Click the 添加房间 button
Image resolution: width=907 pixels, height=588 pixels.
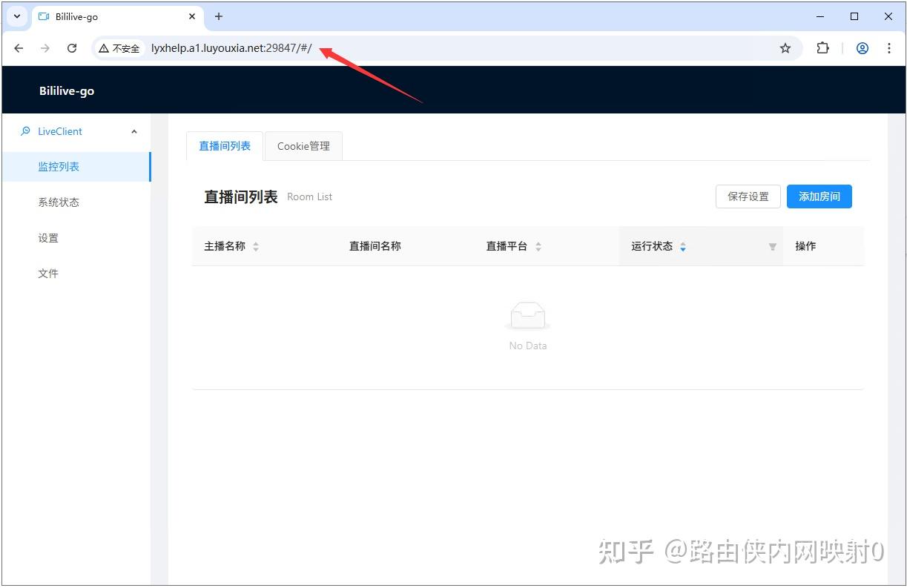pos(819,196)
